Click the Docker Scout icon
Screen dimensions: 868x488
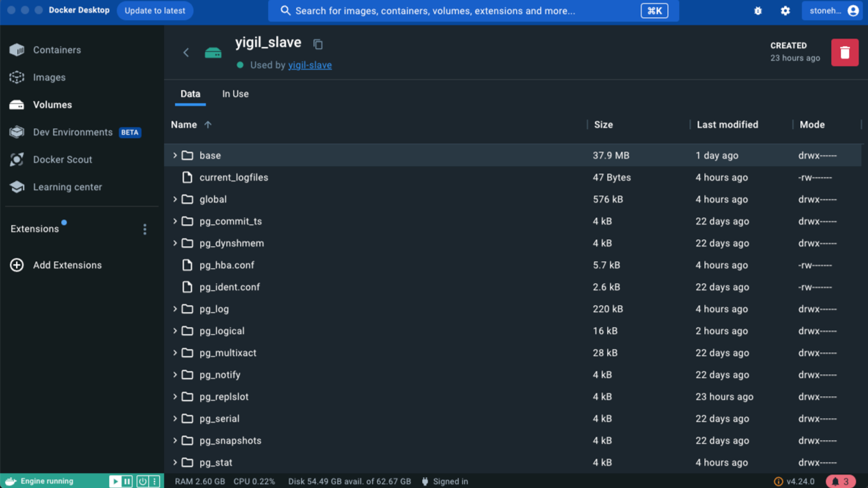[17, 159]
